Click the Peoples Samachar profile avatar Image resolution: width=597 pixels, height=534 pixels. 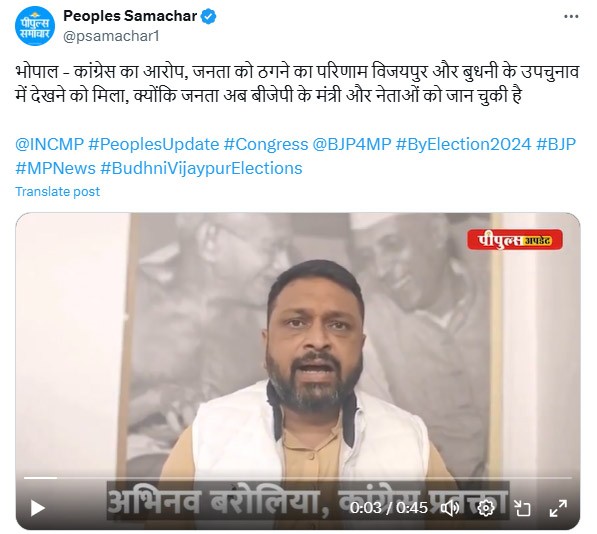click(35, 26)
